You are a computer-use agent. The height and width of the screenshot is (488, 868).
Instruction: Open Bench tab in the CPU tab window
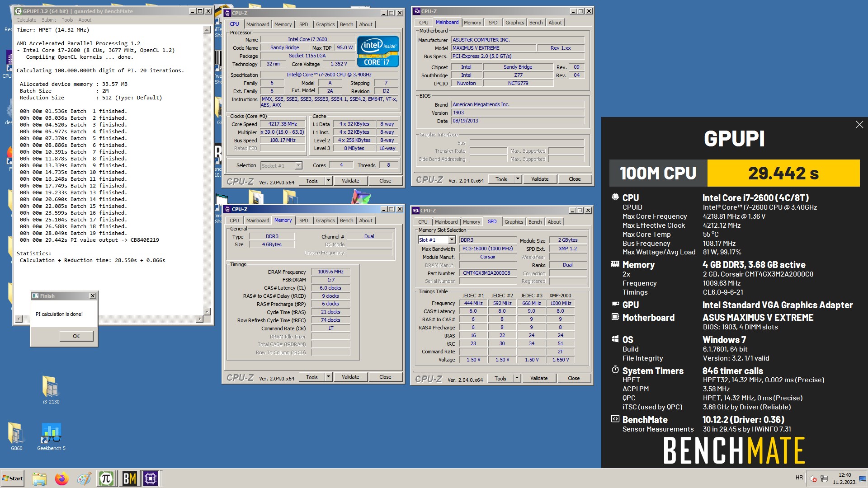346,24
